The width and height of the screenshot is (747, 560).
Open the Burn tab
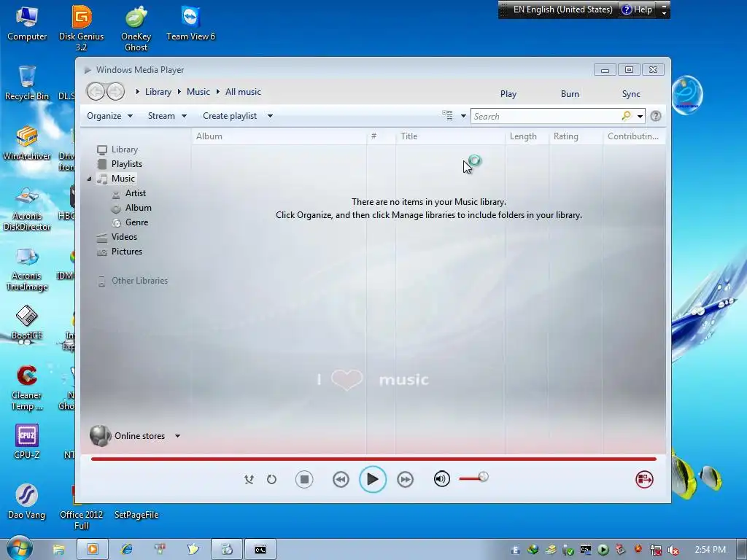pos(570,94)
